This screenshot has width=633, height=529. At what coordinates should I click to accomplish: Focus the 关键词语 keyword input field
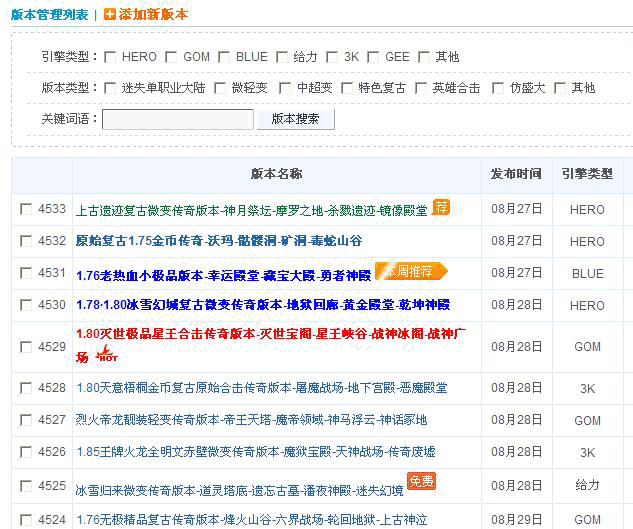178,119
